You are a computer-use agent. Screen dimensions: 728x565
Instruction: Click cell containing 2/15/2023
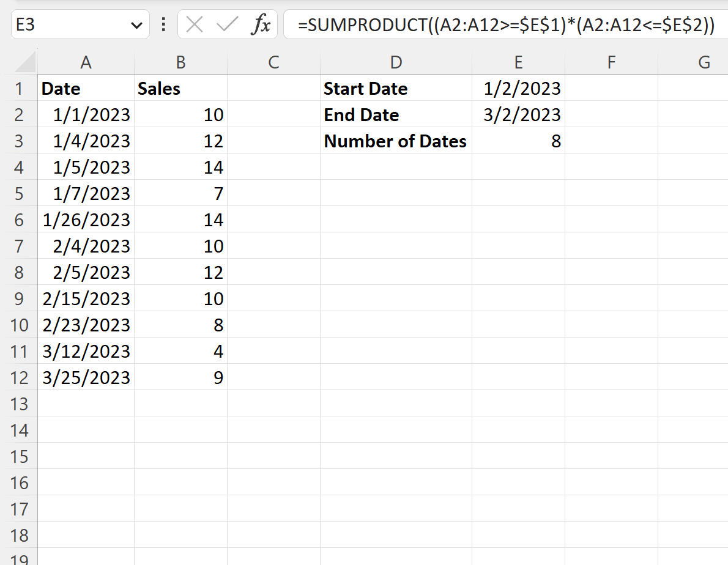point(86,298)
